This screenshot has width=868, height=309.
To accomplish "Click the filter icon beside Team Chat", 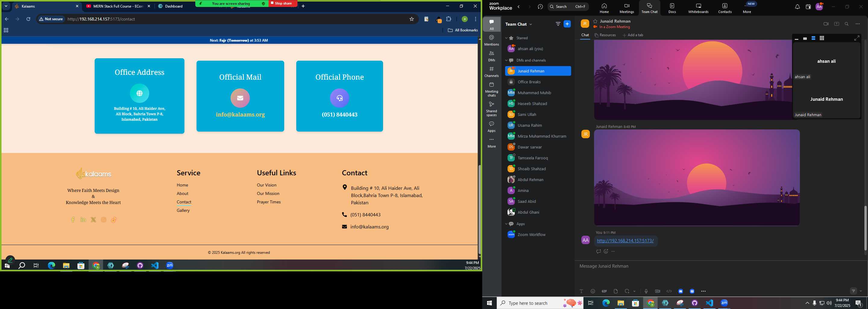I will [558, 24].
